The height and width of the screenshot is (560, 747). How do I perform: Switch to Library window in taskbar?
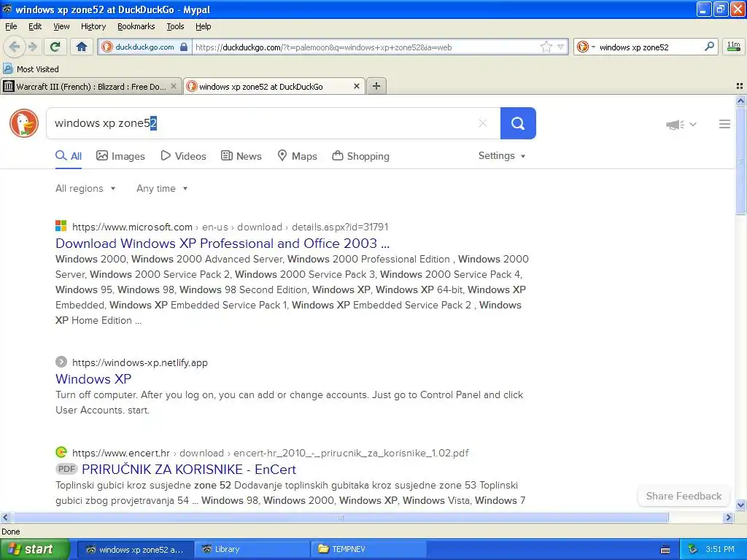tap(251, 550)
